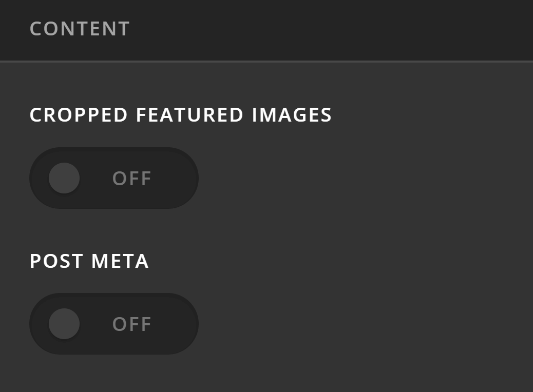Click the round knob on the Post Meta switch
The height and width of the screenshot is (392, 533).
point(64,324)
